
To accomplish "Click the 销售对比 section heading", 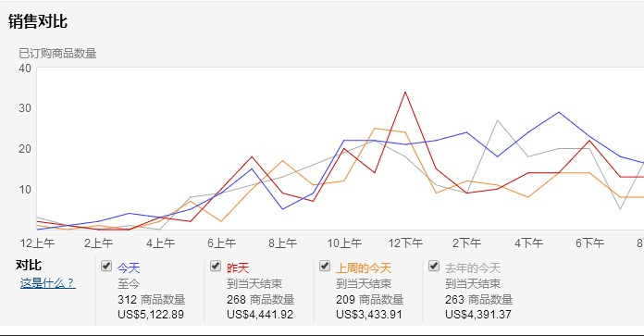I will [x=38, y=21].
